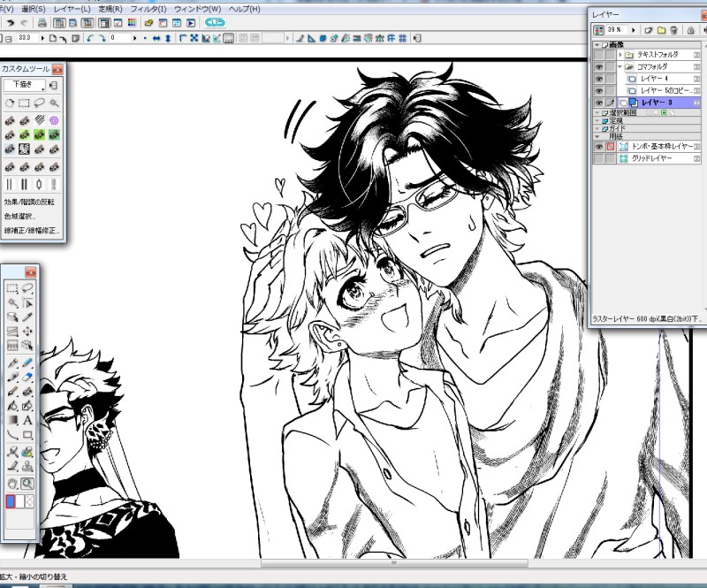Open the ヘルプ(H) menu
The height and width of the screenshot is (588, 707).
point(245,9)
